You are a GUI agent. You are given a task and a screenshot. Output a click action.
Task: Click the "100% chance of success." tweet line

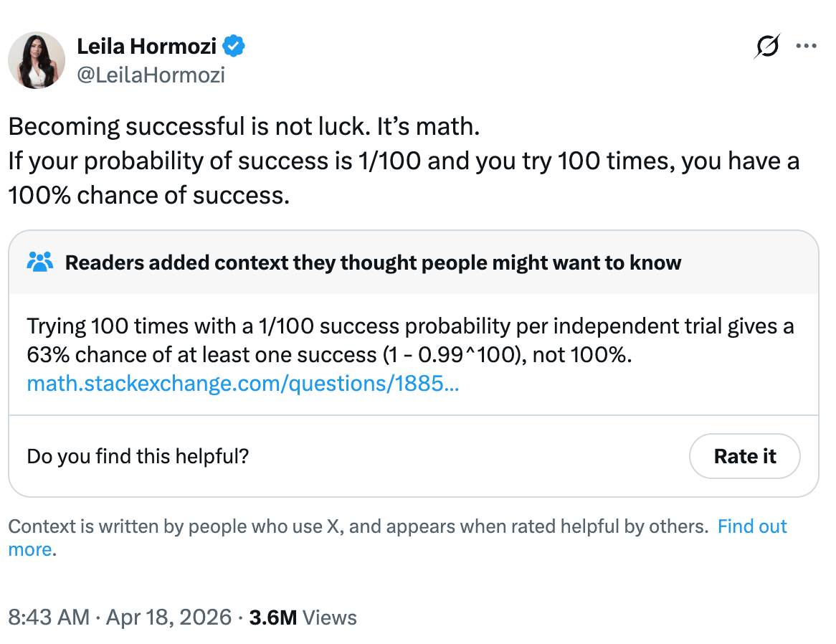pos(149,196)
